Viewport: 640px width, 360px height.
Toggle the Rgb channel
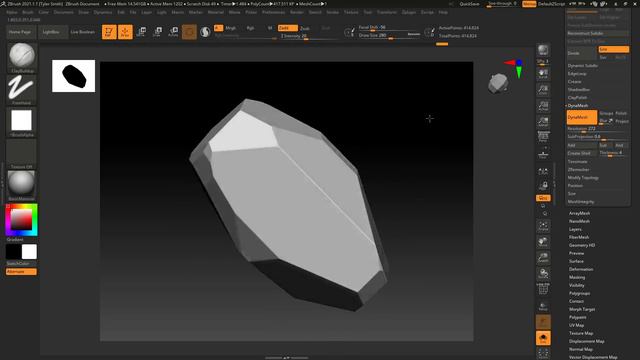click(250, 28)
